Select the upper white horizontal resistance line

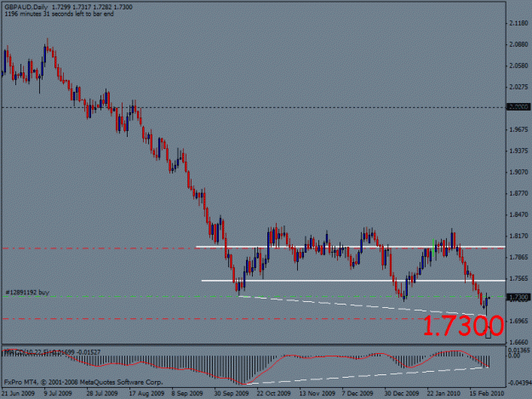tap(351, 247)
